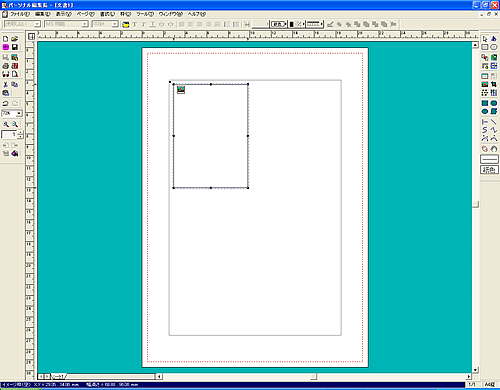500x390 pixels.
Task: Select the S-shaped curve drawing tool
Action: point(485,130)
